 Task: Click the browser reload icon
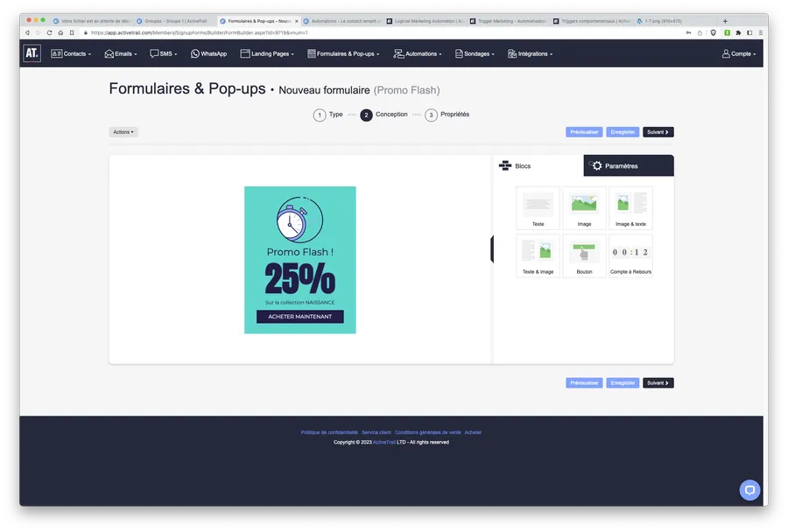tap(49, 32)
